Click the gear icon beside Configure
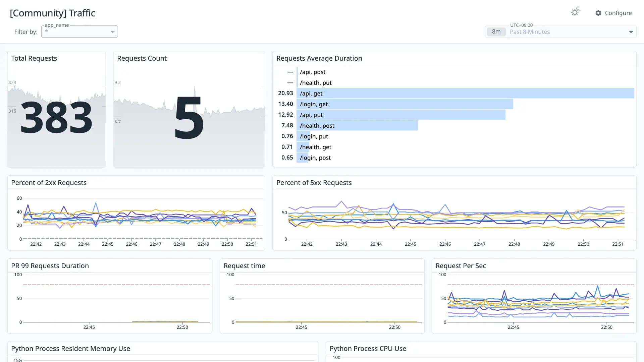Viewport: 644px width, 362px height. tap(598, 13)
